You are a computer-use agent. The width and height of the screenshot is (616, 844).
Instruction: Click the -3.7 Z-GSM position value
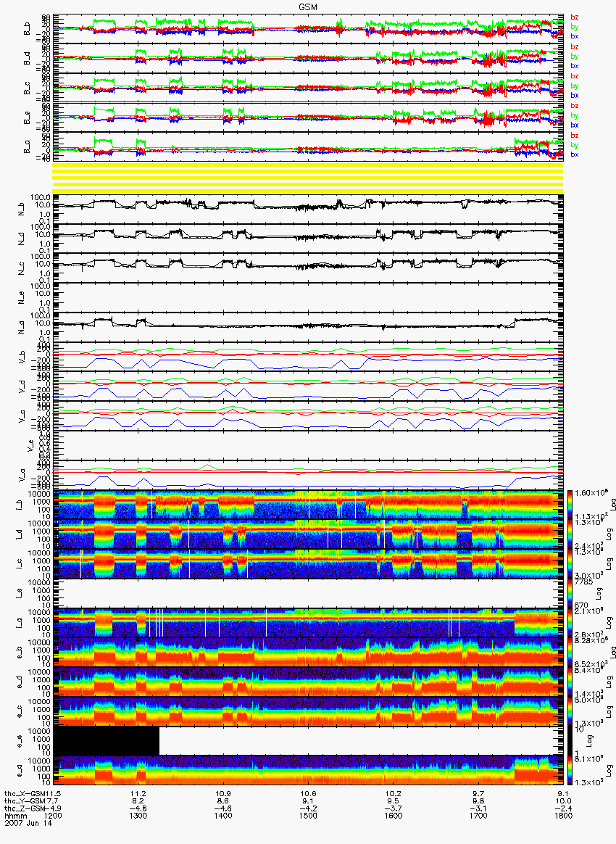(x=394, y=808)
